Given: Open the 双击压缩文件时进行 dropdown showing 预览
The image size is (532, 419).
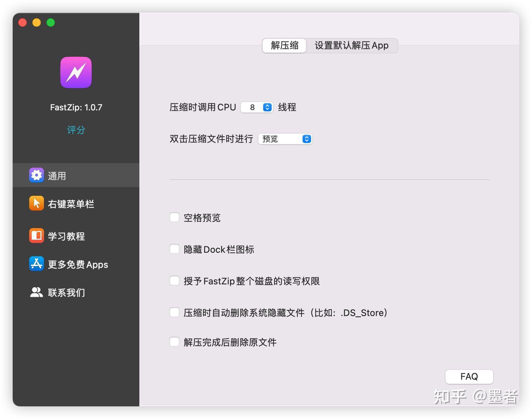Looking at the screenshot, I should coord(285,139).
